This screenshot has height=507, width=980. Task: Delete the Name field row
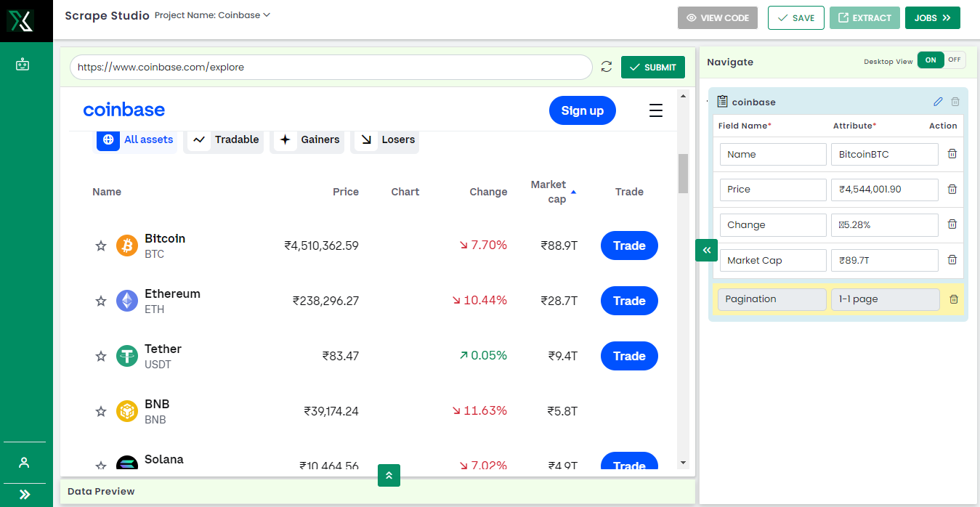pos(952,154)
